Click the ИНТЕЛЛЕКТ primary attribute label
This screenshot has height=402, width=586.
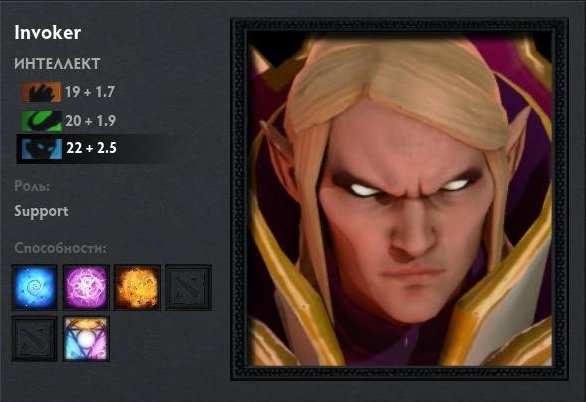(57, 64)
